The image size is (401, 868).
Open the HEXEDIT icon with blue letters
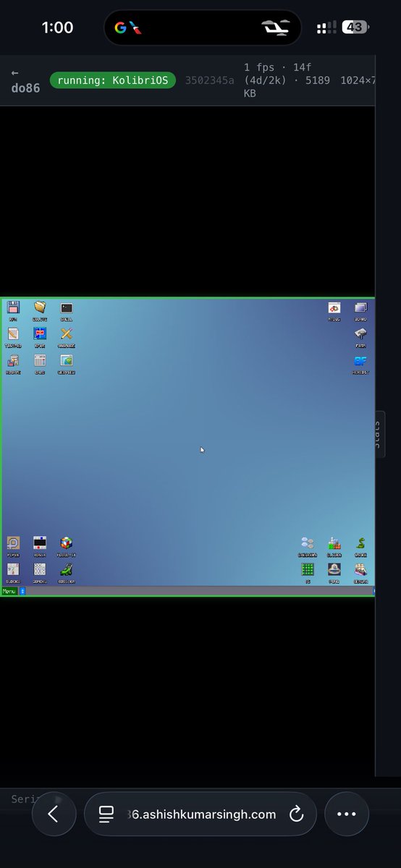pos(360,360)
